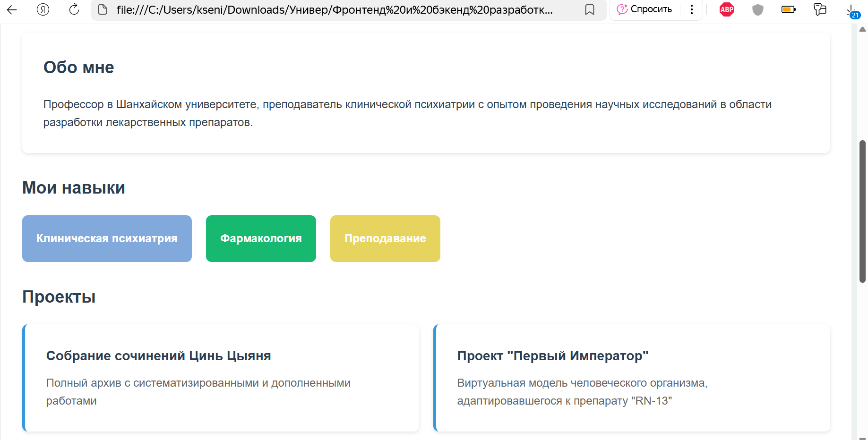Open the battery saving mode icon
The width and height of the screenshot is (868, 440).
tap(788, 9)
